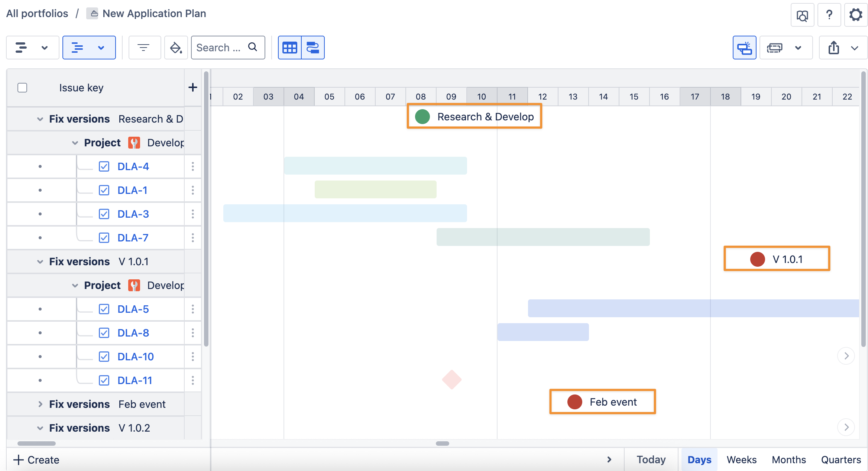Switch to the table list view icon
This screenshot has height=471, width=868.
pyautogui.click(x=290, y=48)
